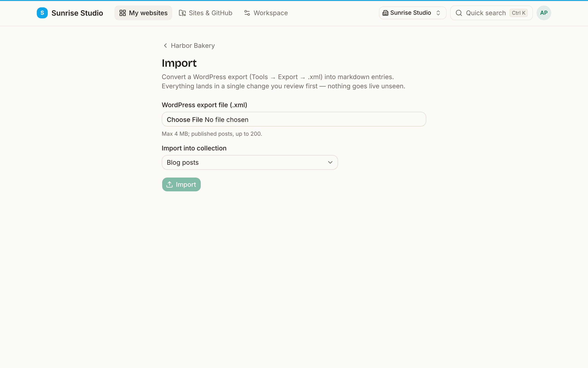588x368 pixels.
Task: Click the WordPress export file (.xml) label
Action: [204, 105]
